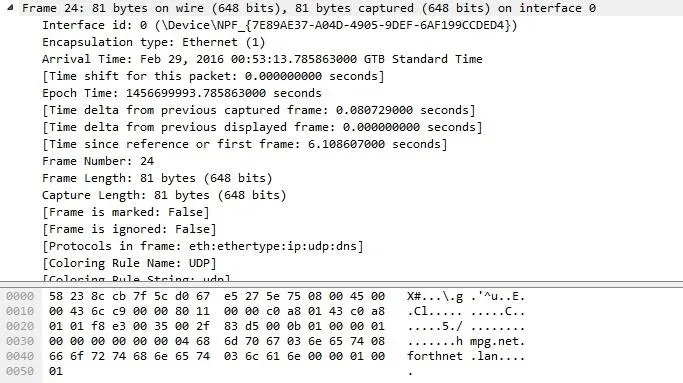Select the Interface id line
Image resolution: width=683 pixels, height=383 pixels.
(x=280, y=25)
